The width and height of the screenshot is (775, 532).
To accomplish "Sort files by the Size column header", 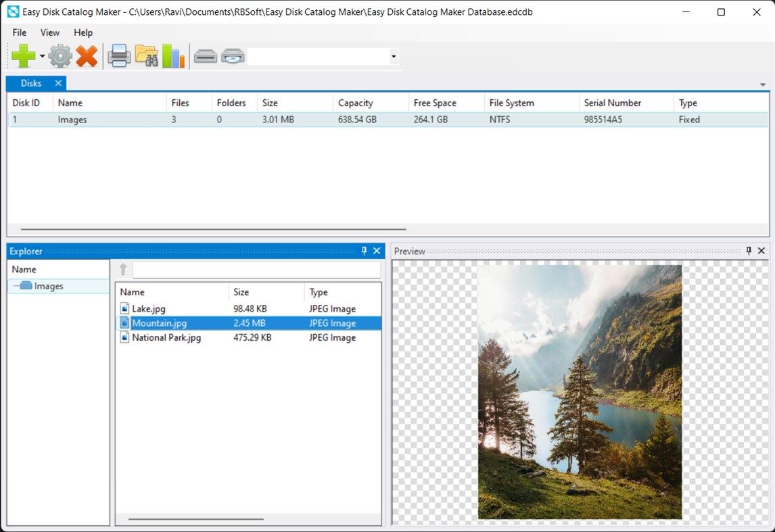I will click(x=241, y=292).
